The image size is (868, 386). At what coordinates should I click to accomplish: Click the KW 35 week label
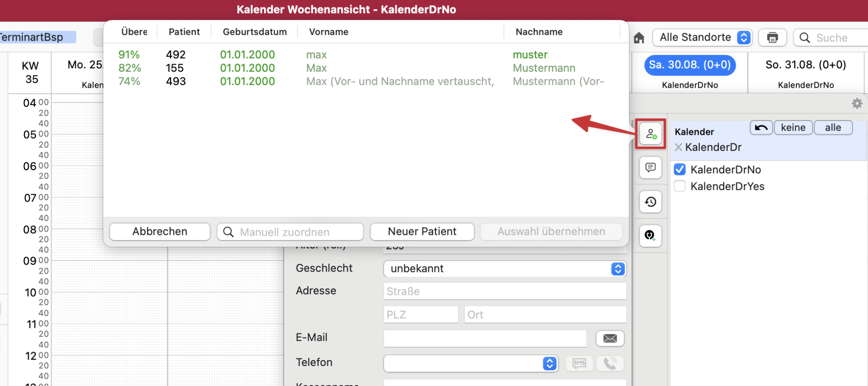click(31, 73)
